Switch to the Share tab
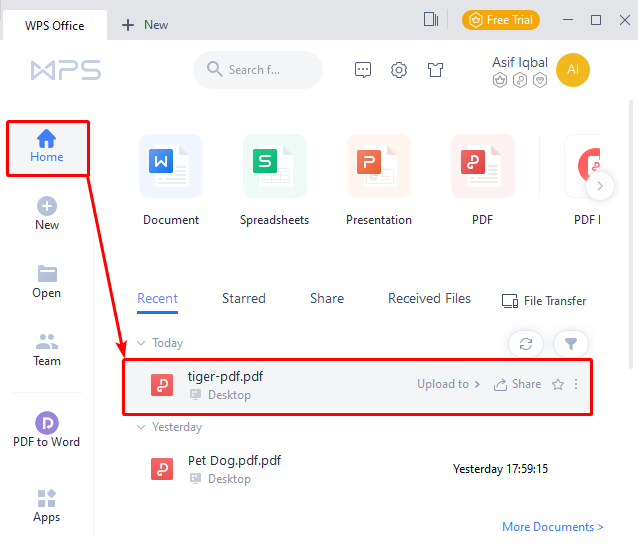The width and height of the screenshot is (638, 558). pyautogui.click(x=327, y=299)
